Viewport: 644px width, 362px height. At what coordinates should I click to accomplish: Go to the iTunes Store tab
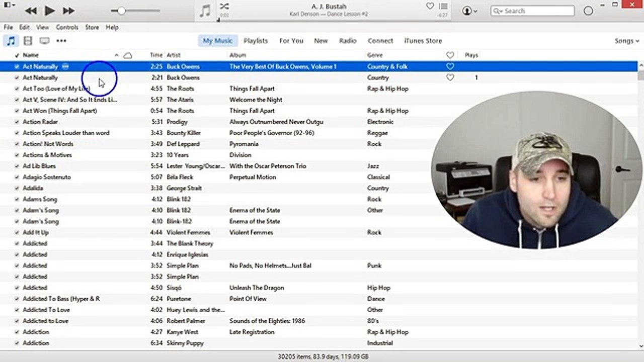423,41
